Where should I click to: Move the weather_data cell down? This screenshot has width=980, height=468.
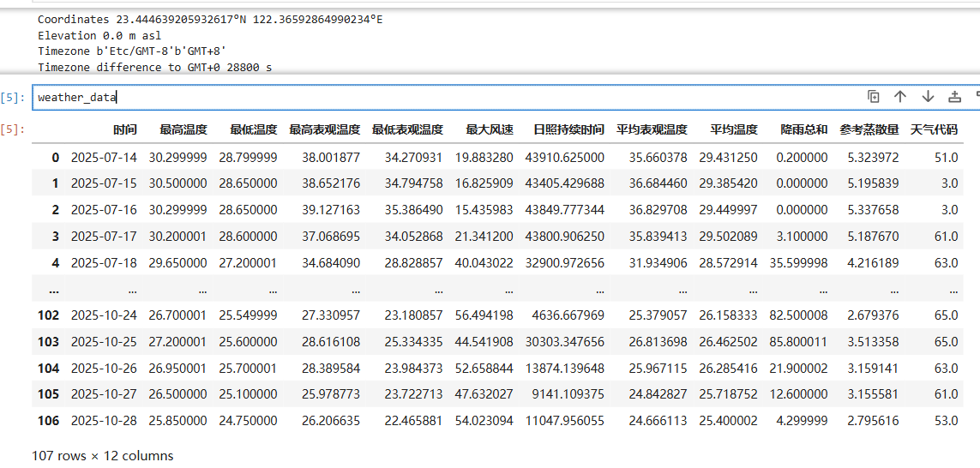pos(928,96)
